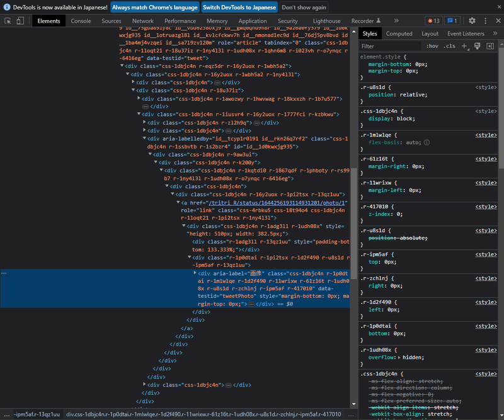The width and height of the screenshot is (504, 420).
Task: Activate the inspect element picker icon
Action: (8, 21)
